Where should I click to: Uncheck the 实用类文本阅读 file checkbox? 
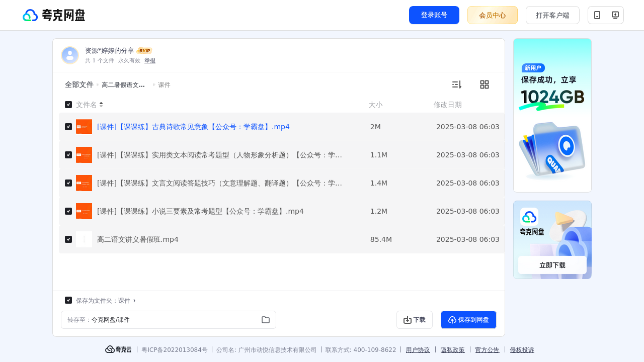click(68, 155)
